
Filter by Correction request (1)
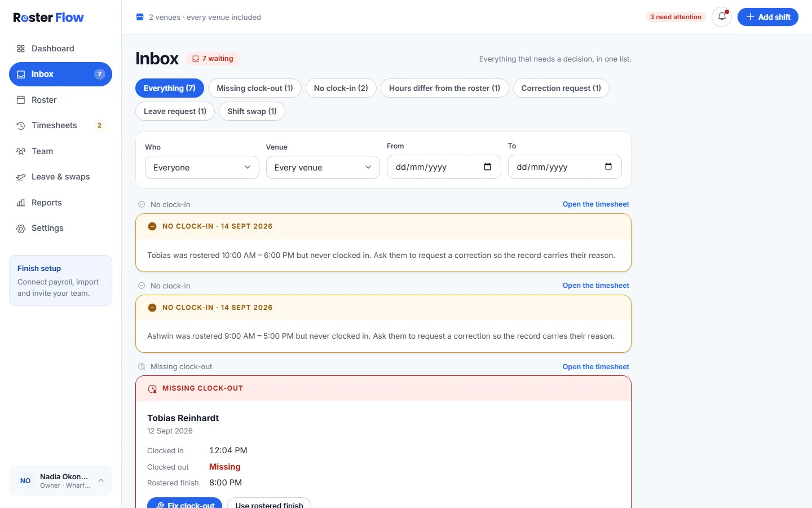click(x=561, y=88)
